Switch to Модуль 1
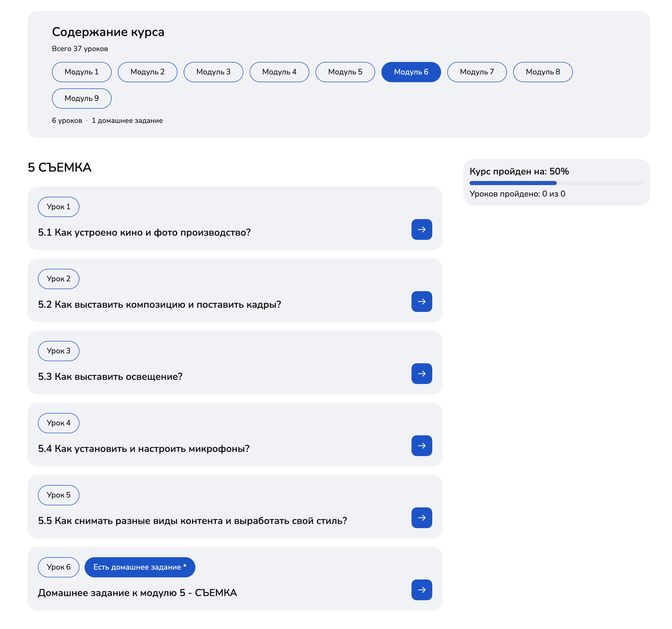 pyautogui.click(x=81, y=72)
